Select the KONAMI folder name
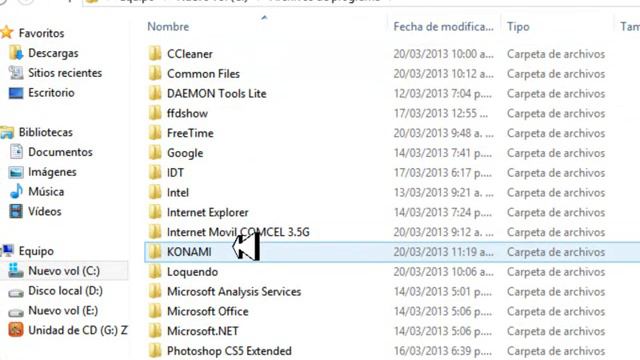The width and height of the screenshot is (640, 360). pyautogui.click(x=189, y=252)
